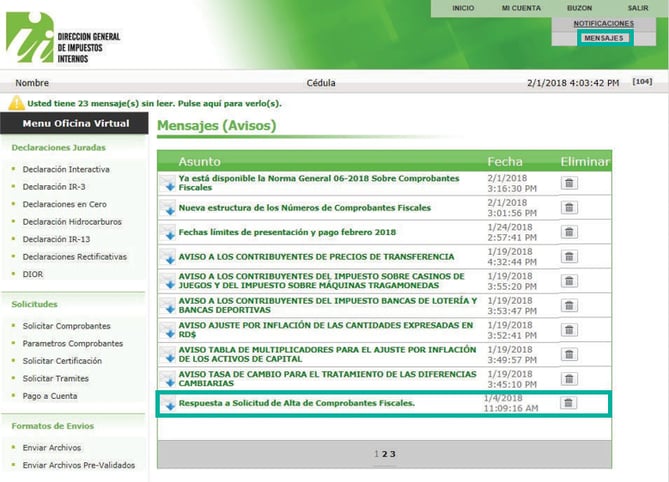This screenshot has height=482, width=669.
Task: Open NOTIFICACIONES under Buzon
Action: pos(603,23)
